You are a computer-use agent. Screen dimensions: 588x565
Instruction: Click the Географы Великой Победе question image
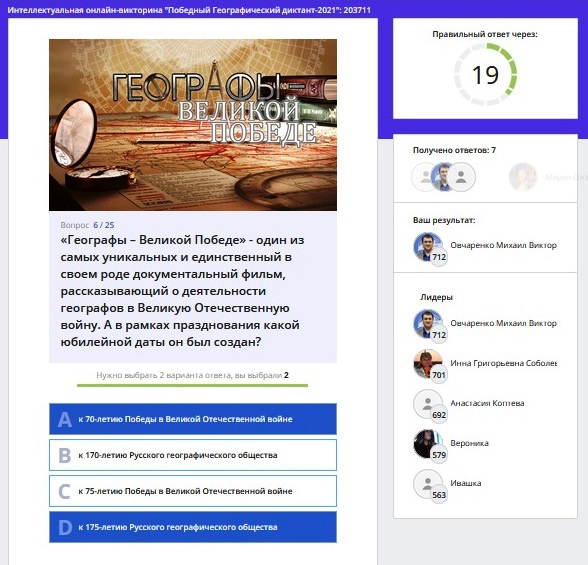[193, 125]
